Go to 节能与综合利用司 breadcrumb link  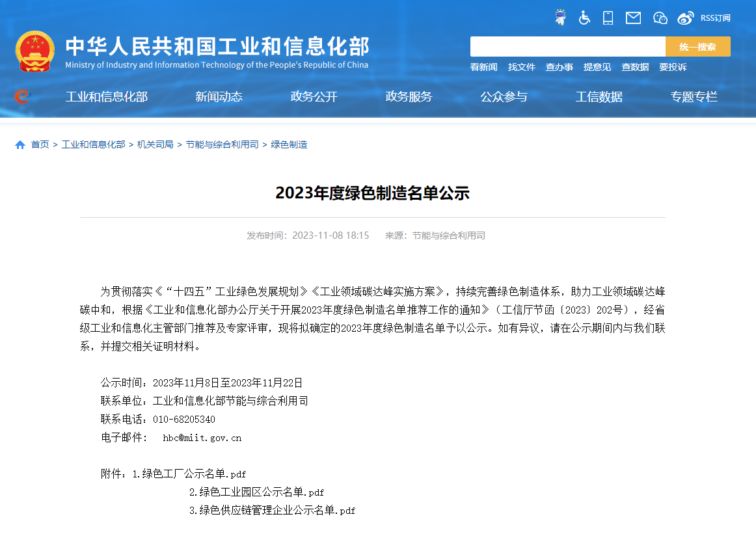coord(222,144)
